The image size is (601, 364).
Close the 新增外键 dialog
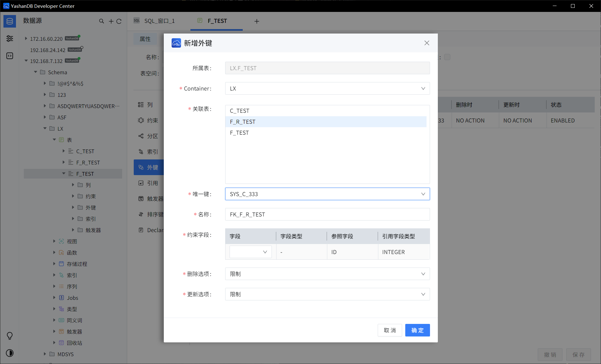click(x=427, y=43)
